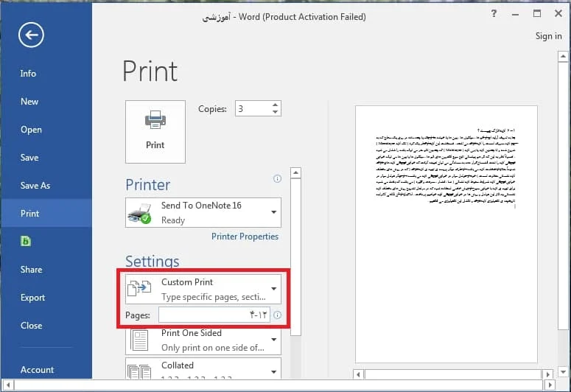Increase copies with the up stepper
This screenshot has height=392, width=571.
click(x=276, y=105)
